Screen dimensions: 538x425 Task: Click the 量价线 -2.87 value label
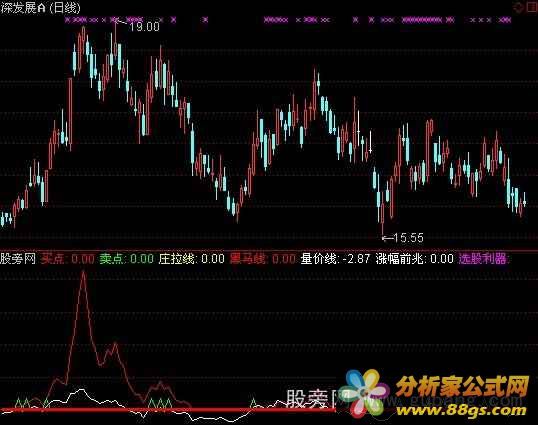click(336, 259)
